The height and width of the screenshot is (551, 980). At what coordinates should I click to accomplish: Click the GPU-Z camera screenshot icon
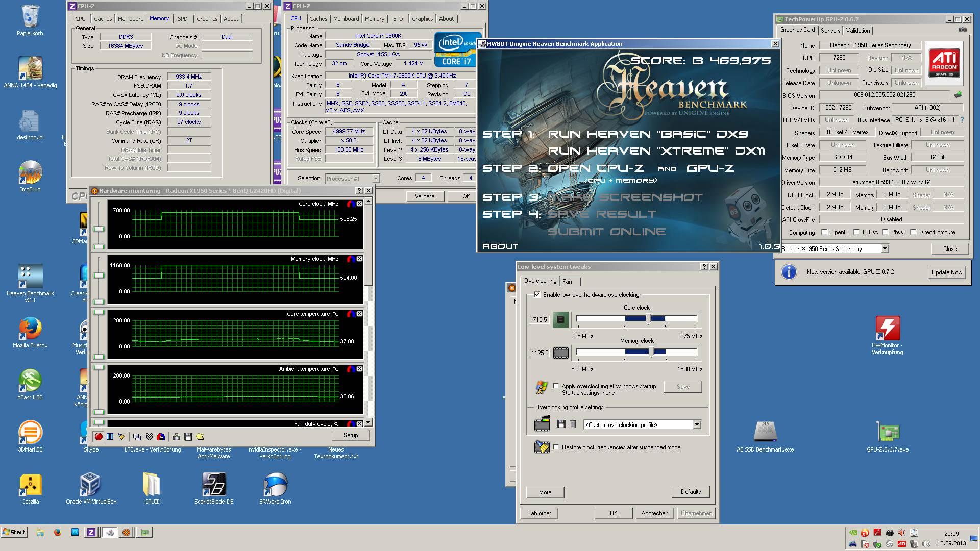[962, 30]
